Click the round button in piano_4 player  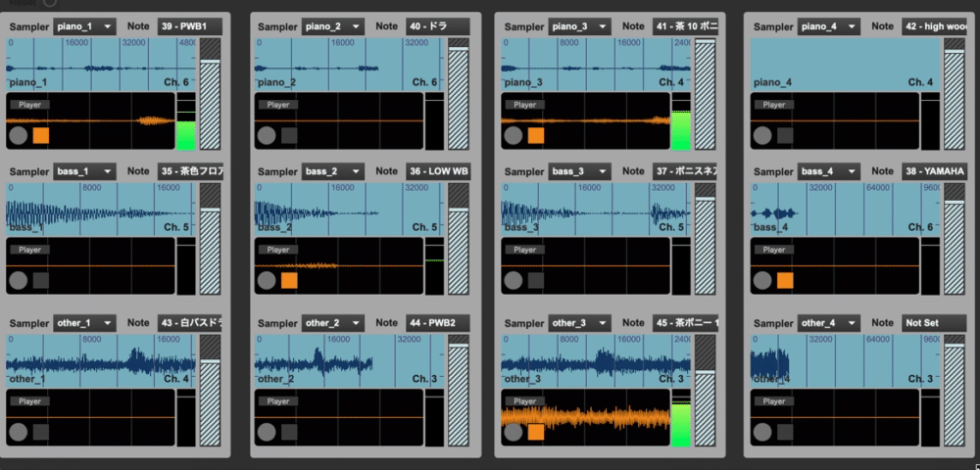tap(761, 135)
